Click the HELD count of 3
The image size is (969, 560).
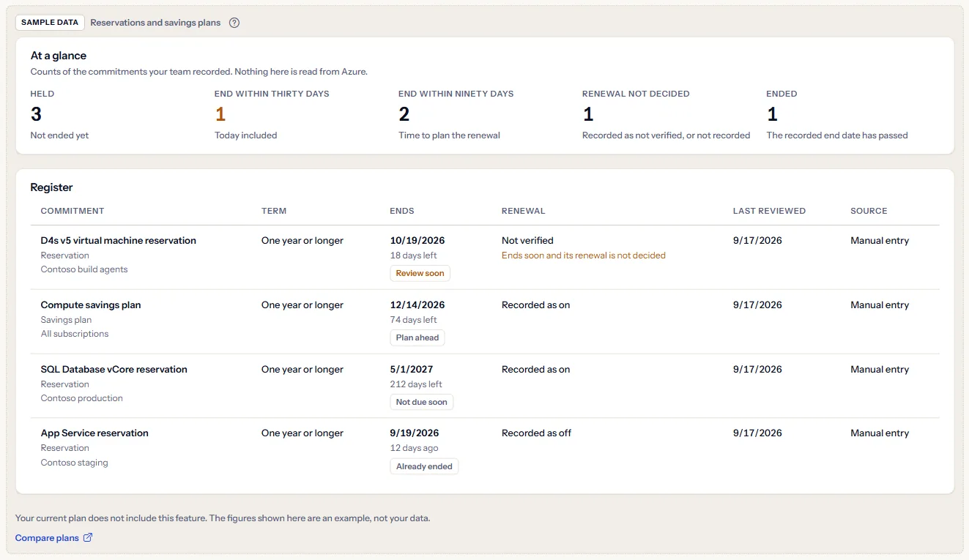[x=36, y=114]
